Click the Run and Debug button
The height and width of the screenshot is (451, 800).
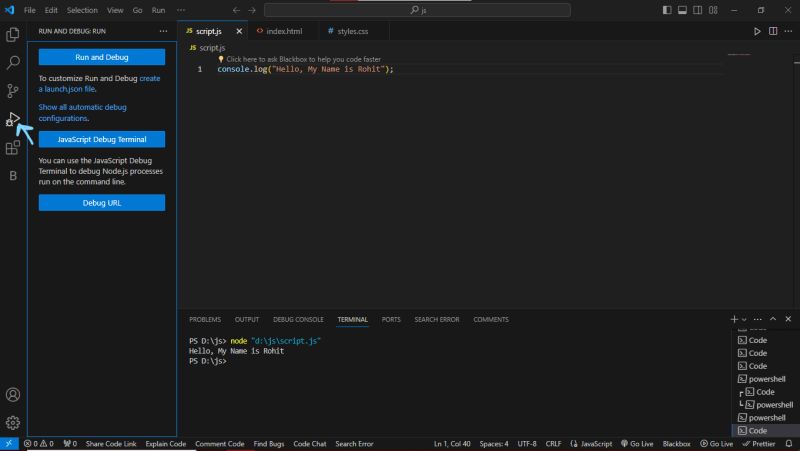(102, 57)
